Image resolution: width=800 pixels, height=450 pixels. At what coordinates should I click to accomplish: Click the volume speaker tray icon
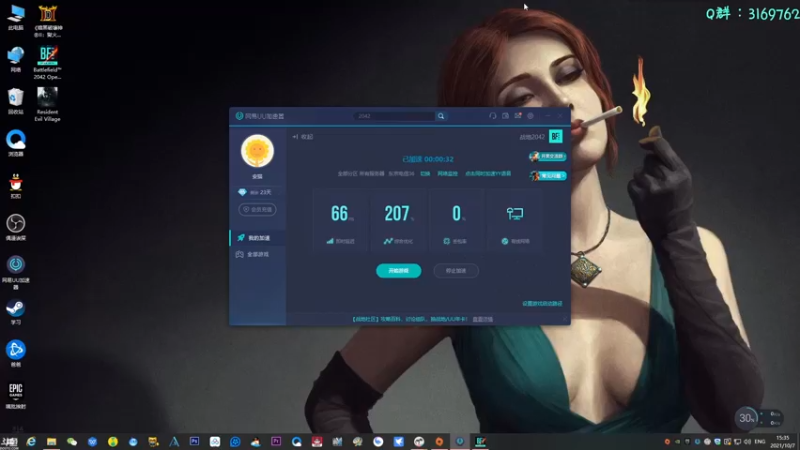click(747, 442)
